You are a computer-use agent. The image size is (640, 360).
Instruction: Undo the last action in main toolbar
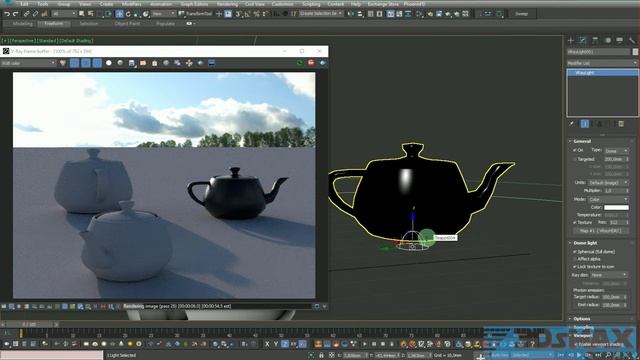7,14
